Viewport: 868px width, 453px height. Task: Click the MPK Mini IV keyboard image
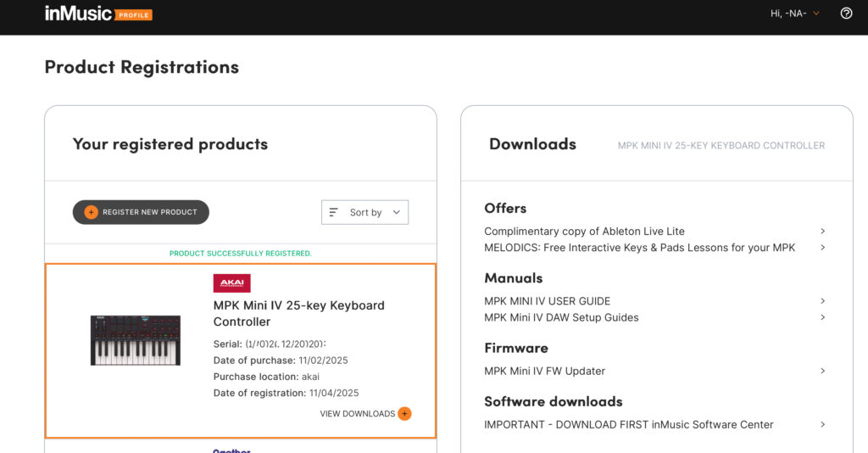136,340
